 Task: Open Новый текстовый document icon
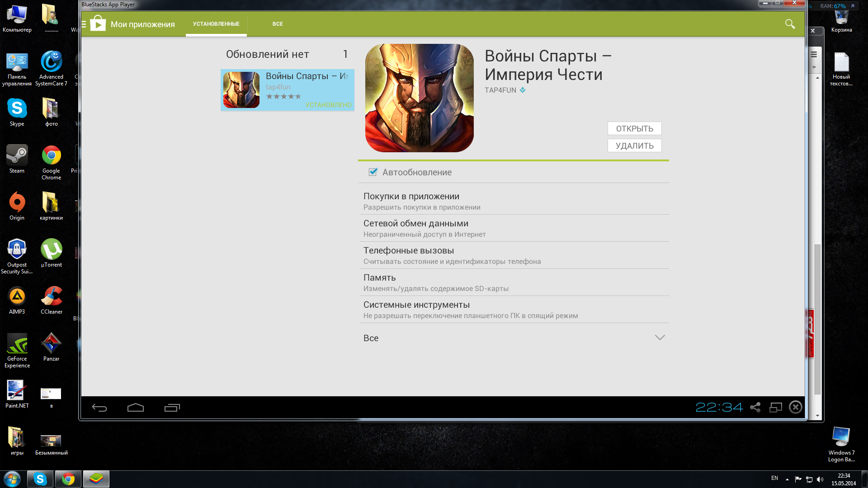[841, 69]
